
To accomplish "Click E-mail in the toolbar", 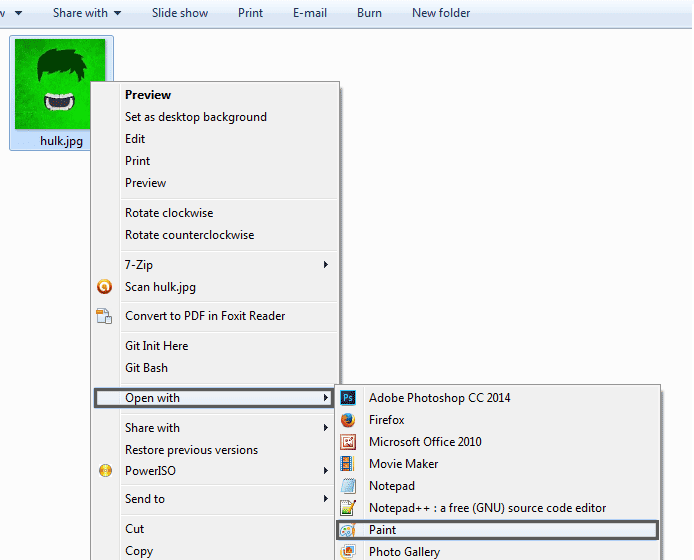I will 310,13.
